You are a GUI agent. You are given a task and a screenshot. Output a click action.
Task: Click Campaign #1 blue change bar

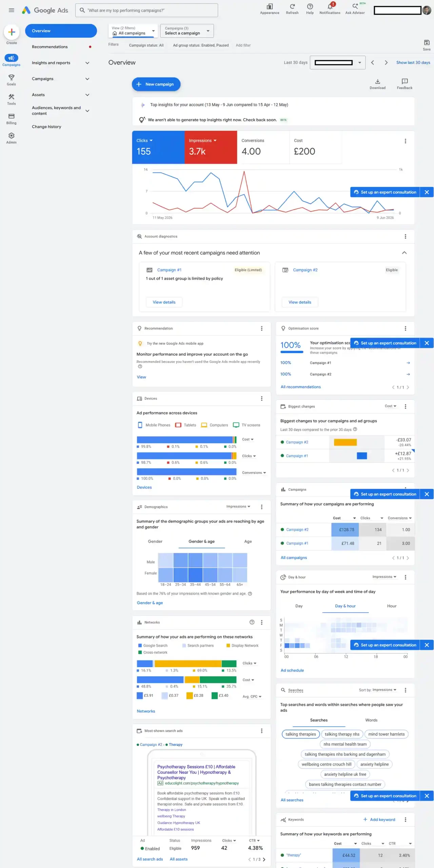pos(362,456)
